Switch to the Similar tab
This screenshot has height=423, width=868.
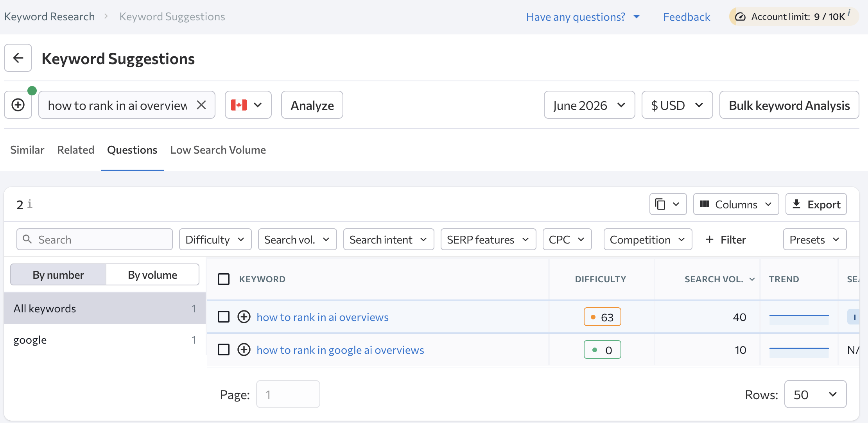(27, 150)
